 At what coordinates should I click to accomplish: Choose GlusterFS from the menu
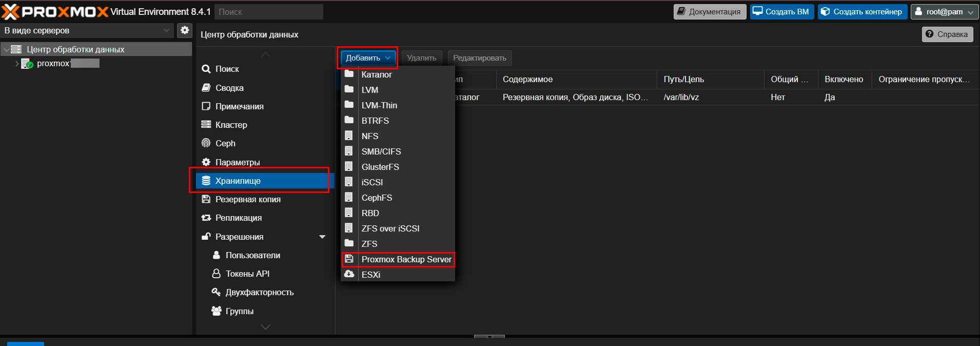point(398,167)
